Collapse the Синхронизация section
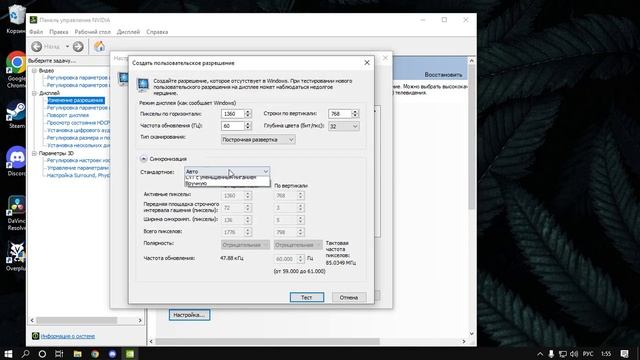Viewport: 640px width, 360px height. [x=143, y=159]
